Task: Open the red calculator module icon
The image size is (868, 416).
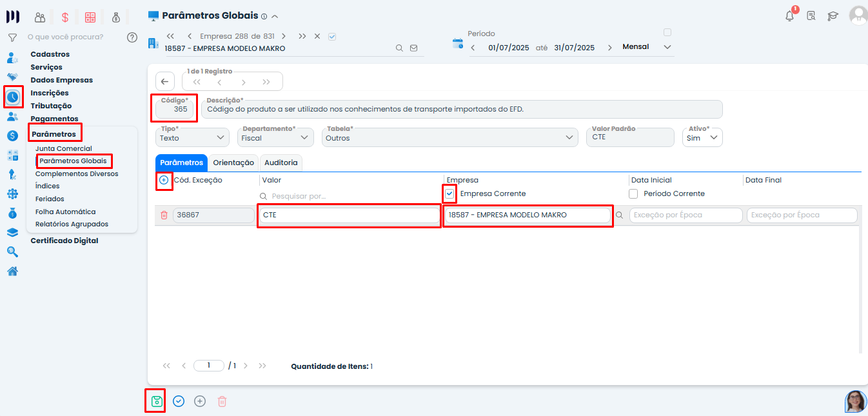Action: click(90, 17)
